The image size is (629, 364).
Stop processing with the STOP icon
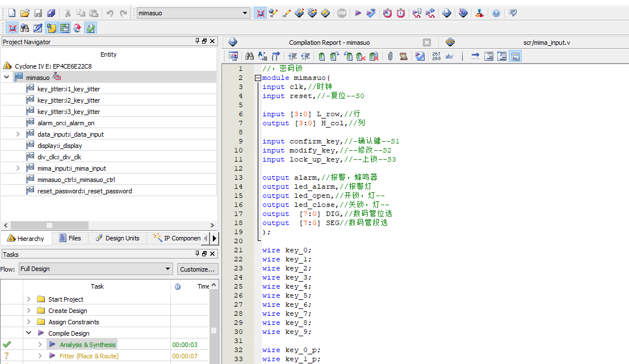coord(342,13)
